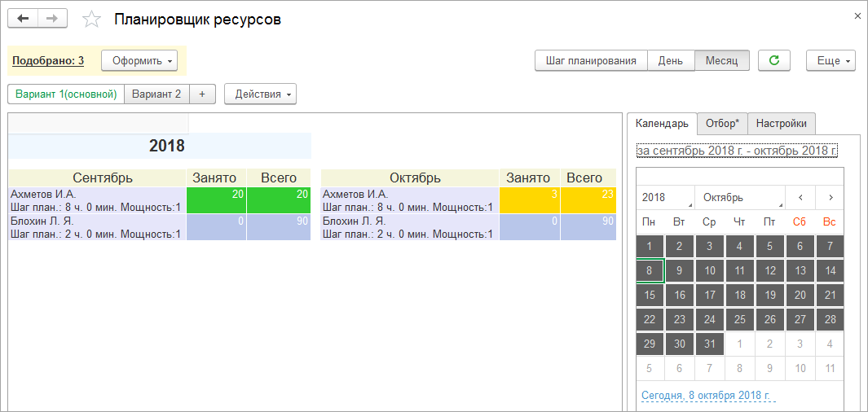Select October 13 in the calendar
Screen dimensions: 868x412
click(800, 271)
